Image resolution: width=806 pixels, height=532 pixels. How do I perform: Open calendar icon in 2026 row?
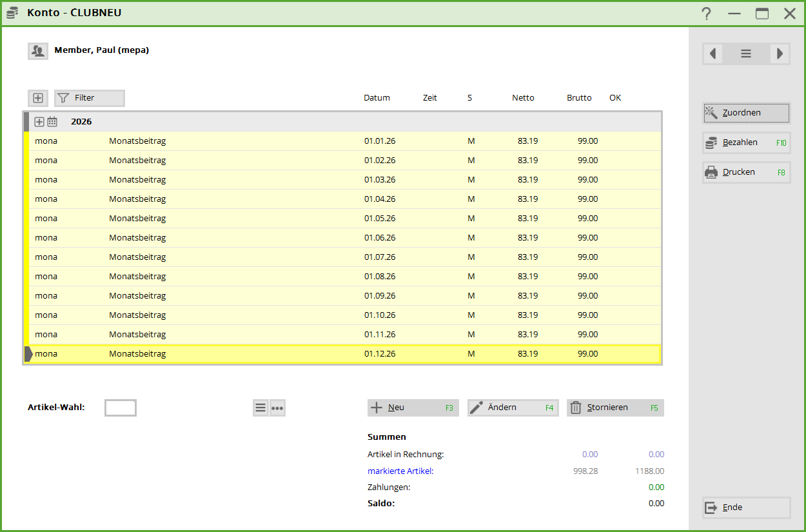[52, 122]
